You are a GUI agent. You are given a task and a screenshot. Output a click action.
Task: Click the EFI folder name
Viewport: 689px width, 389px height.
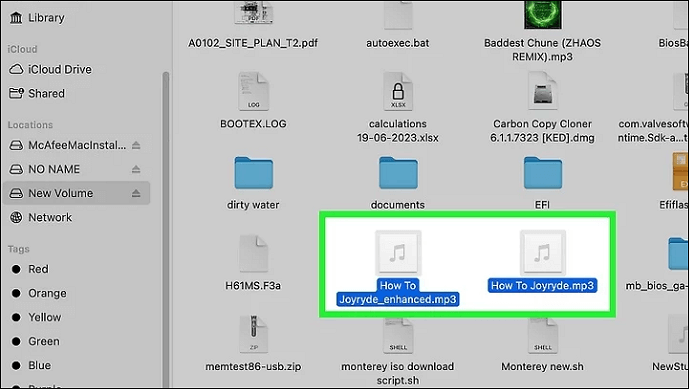(x=543, y=205)
